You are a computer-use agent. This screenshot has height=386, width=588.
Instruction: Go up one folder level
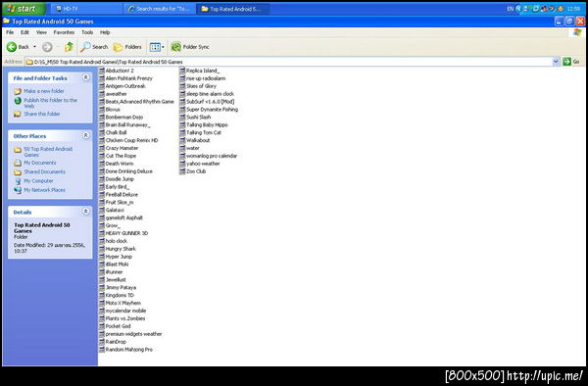[69, 47]
